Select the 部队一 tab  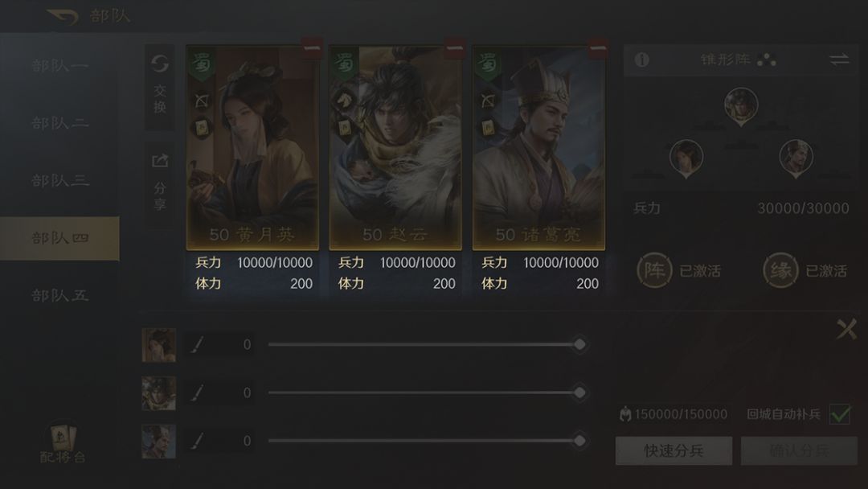[x=59, y=65]
